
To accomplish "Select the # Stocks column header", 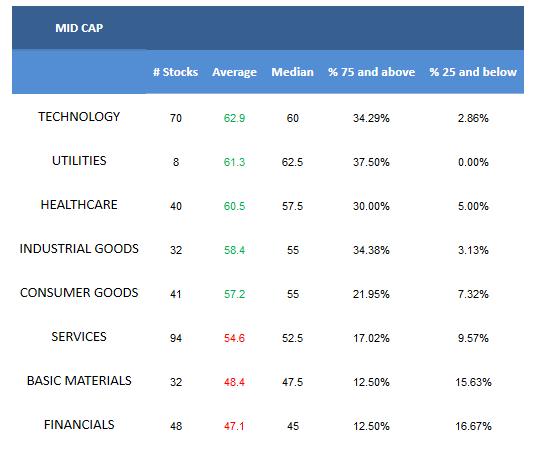I will point(175,72).
